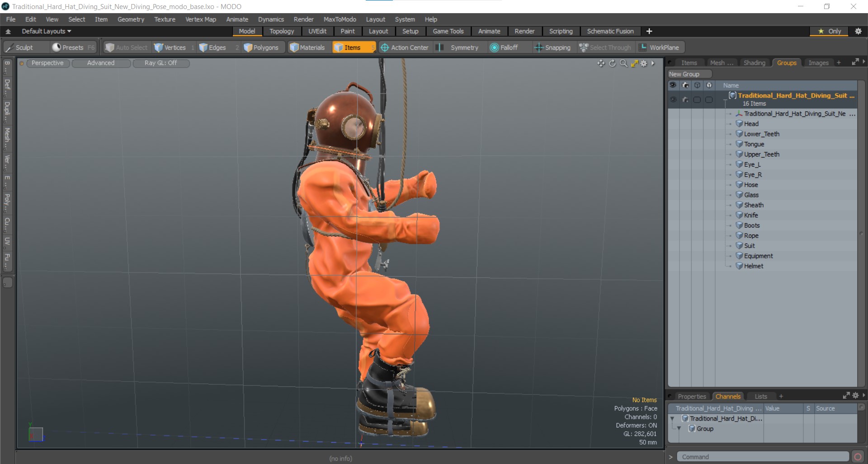Switch to the Items panel tab
The width and height of the screenshot is (868, 464).
pos(689,63)
